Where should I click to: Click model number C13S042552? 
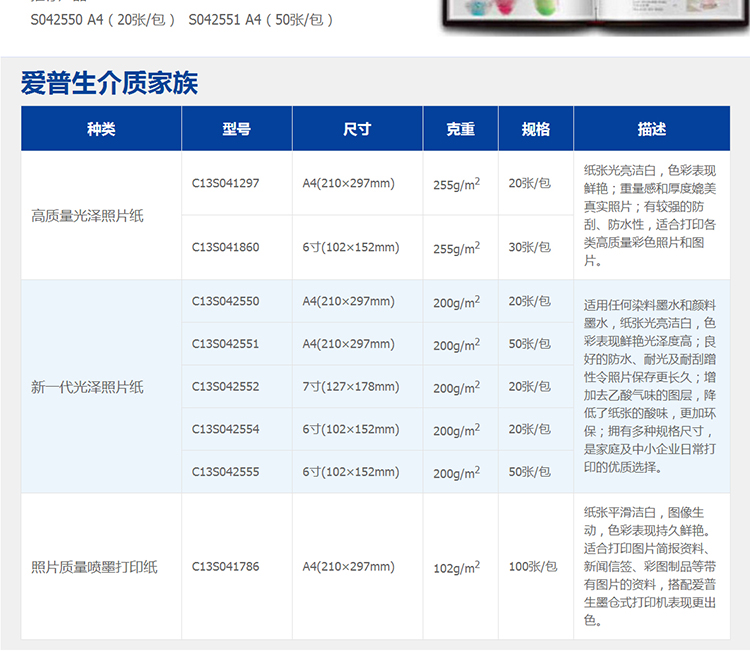(225, 386)
